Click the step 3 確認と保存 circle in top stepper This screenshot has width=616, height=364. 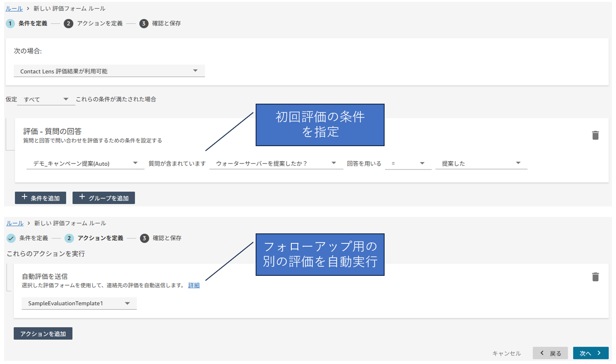[144, 23]
